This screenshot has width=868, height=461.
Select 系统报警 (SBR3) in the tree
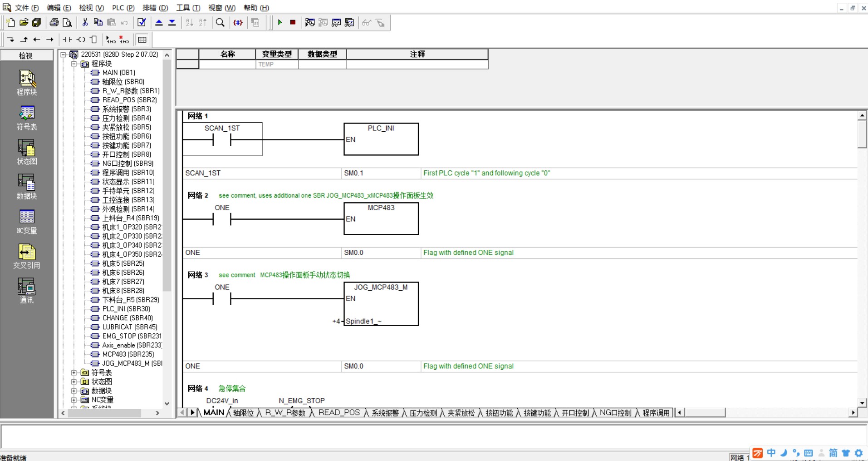coord(126,109)
